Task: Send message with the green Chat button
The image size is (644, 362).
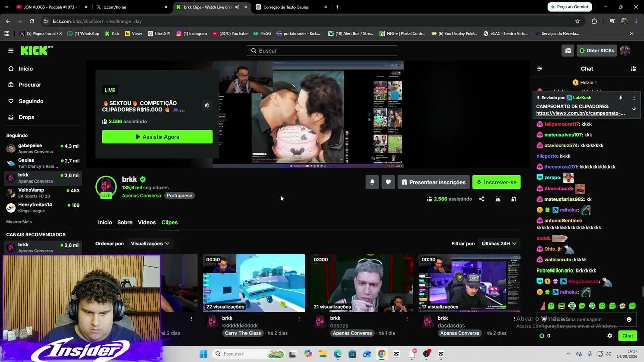Action: point(627,336)
